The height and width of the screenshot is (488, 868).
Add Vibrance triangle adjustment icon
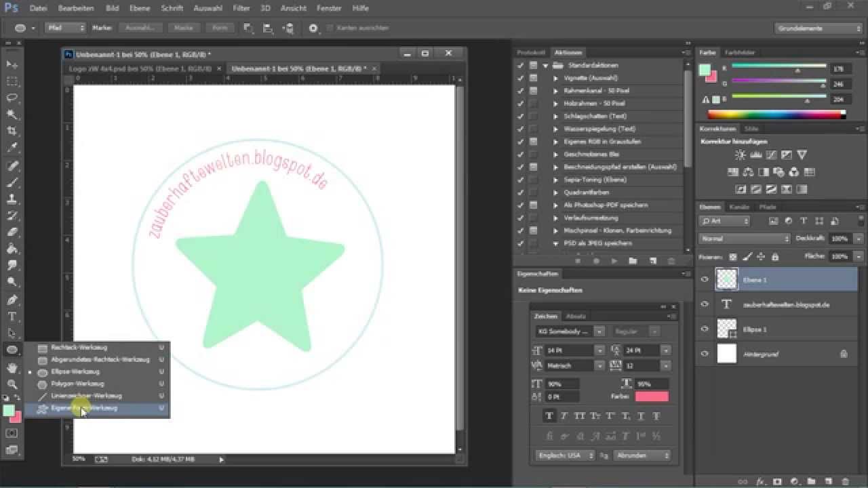[x=802, y=155]
